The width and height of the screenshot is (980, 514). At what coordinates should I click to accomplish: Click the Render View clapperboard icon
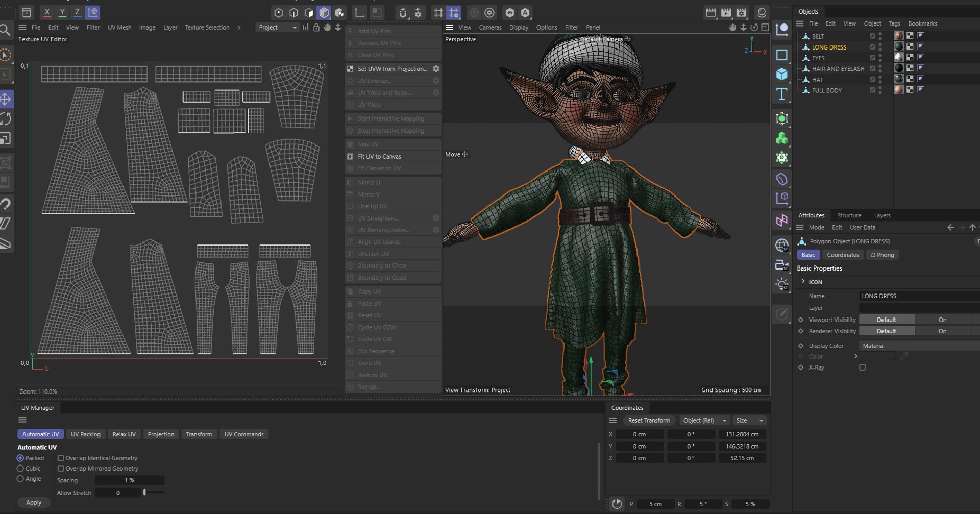click(x=710, y=13)
